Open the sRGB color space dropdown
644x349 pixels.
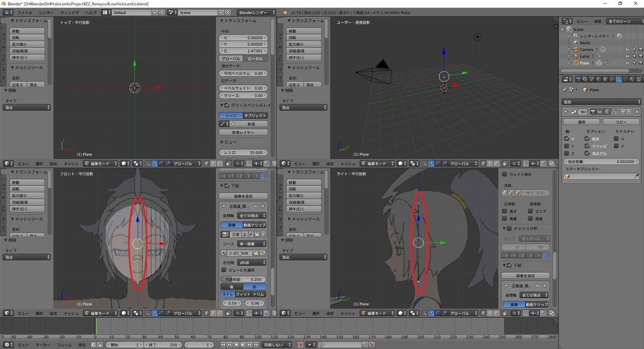[252, 262]
